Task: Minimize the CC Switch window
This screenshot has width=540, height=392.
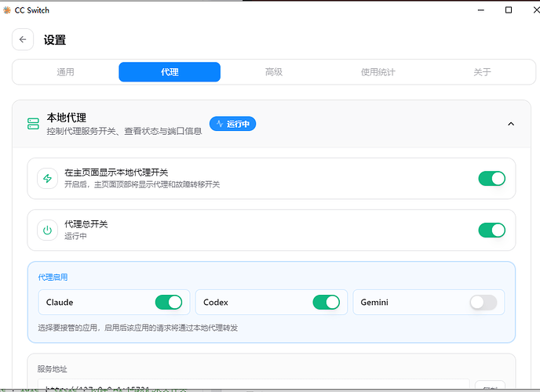Action: (481, 10)
